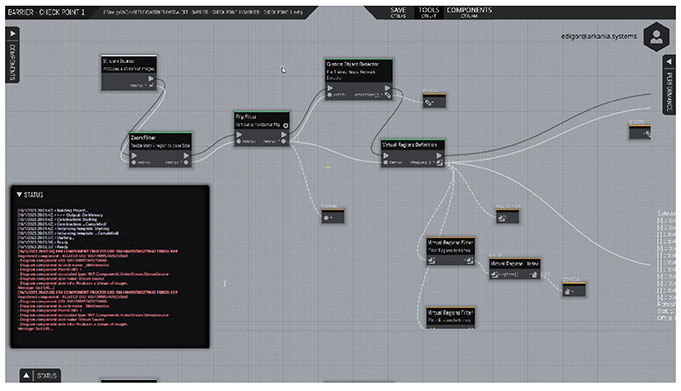Select the lower Virtual Regions Filter node title
681x391 pixels.
coord(450,313)
